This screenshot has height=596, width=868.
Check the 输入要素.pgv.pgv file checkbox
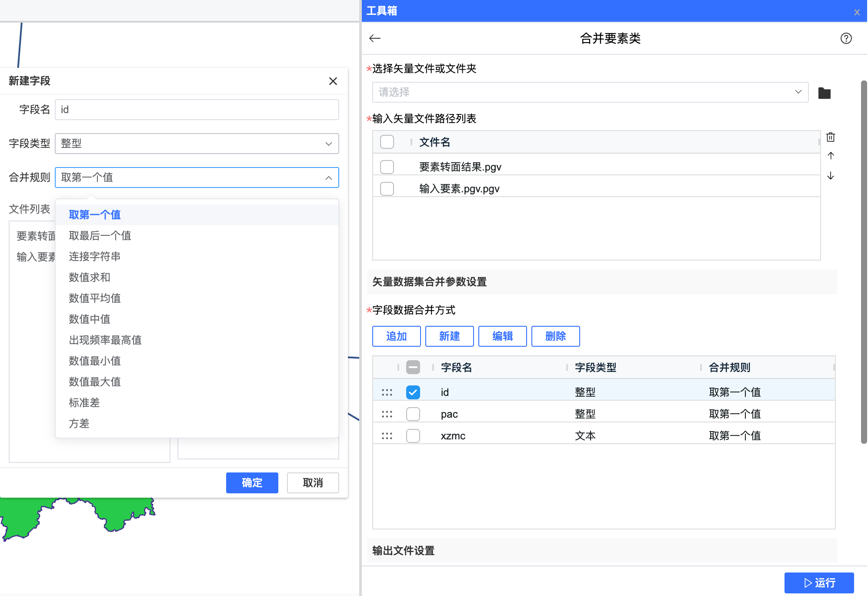click(387, 189)
